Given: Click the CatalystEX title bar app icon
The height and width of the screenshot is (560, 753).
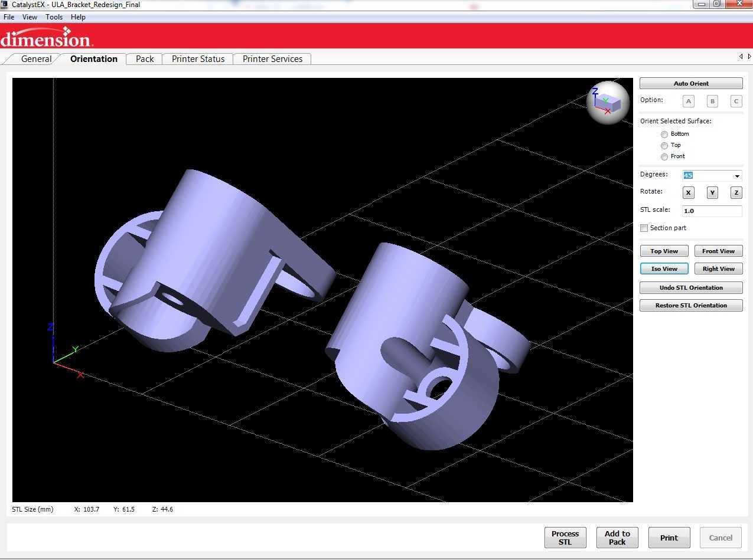Looking at the screenshot, I should pyautogui.click(x=5, y=4).
